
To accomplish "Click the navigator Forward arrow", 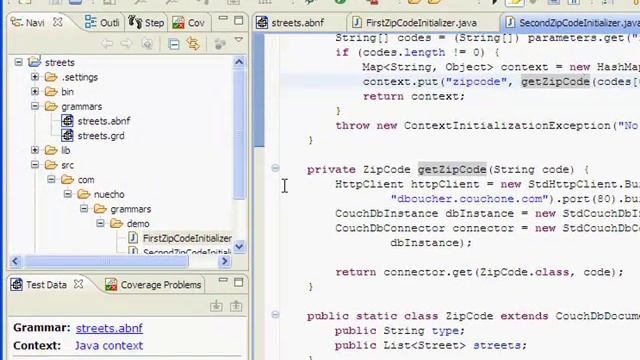I will [126, 43].
